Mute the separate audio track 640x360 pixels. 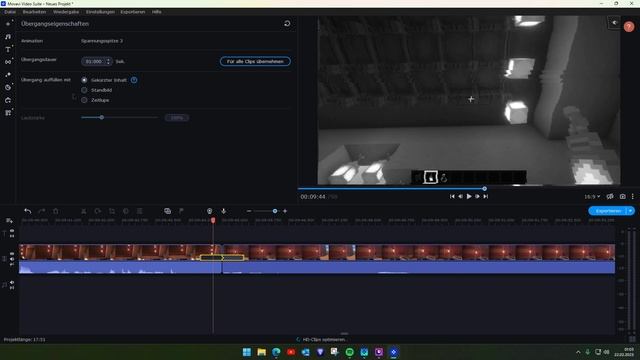point(12,282)
